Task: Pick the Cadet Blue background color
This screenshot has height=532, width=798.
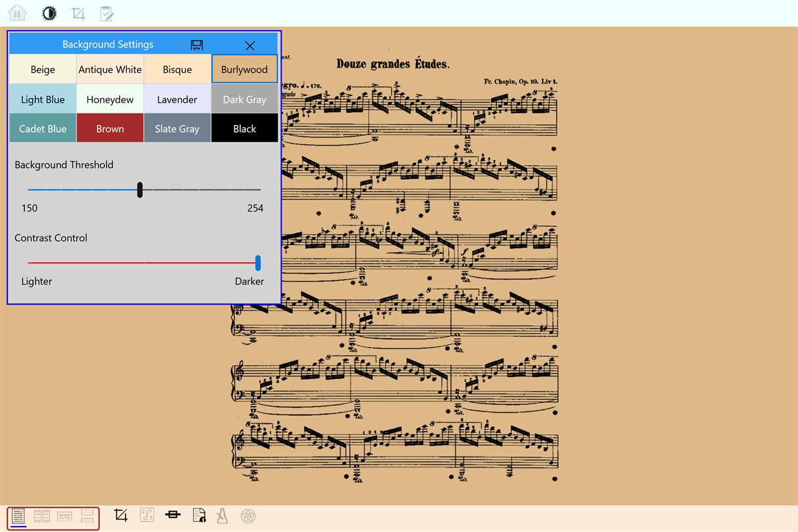Action: 43,129
